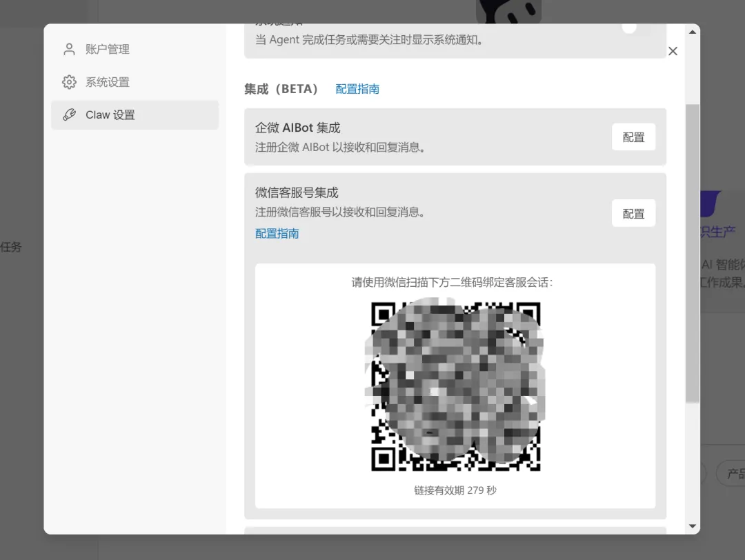Image resolution: width=745 pixels, height=560 pixels.
Task: Click the 企微 AIBot 集成 title
Action: tap(298, 128)
